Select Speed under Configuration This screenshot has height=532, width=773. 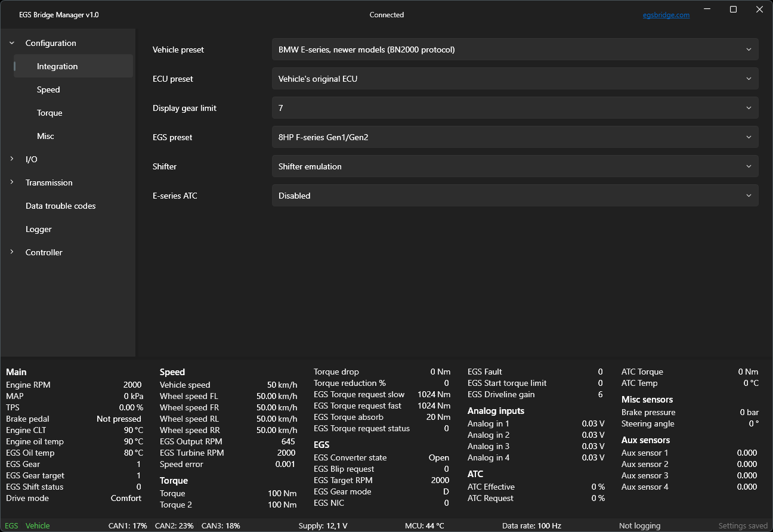[x=48, y=89]
